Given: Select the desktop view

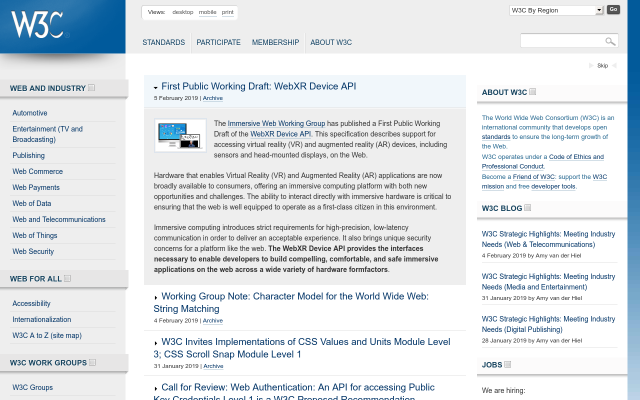Looking at the screenshot, I should tap(182, 12).
